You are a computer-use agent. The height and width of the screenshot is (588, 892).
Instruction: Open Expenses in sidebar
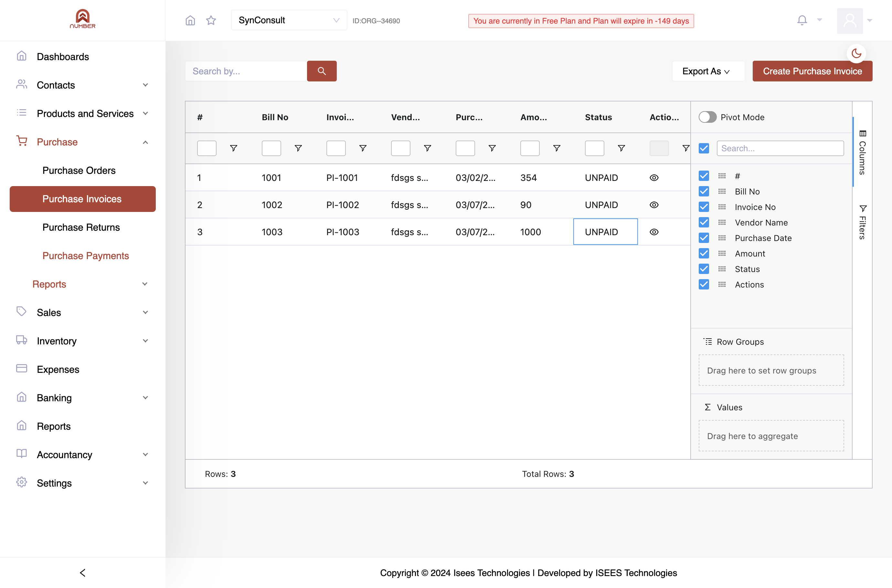(58, 369)
